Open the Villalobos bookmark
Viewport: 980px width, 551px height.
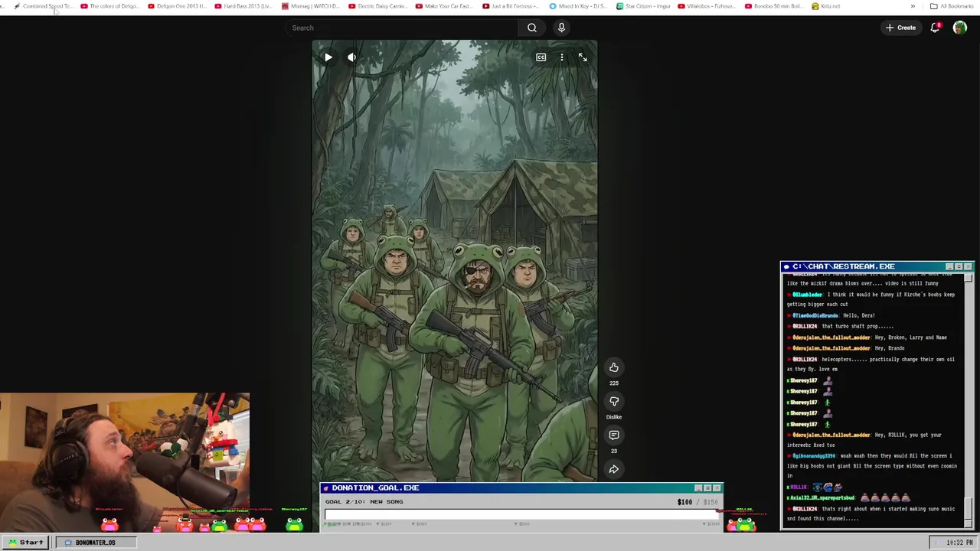pyautogui.click(x=707, y=6)
